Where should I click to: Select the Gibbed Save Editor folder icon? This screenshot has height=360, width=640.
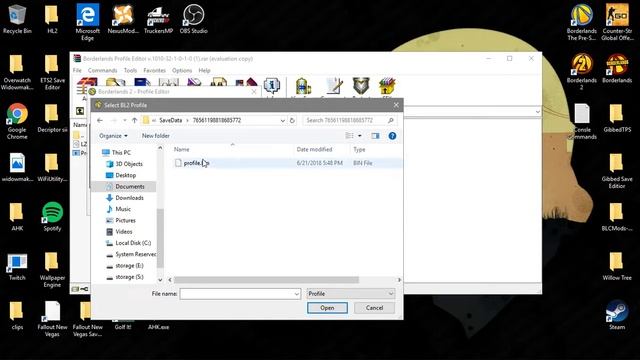(617, 171)
